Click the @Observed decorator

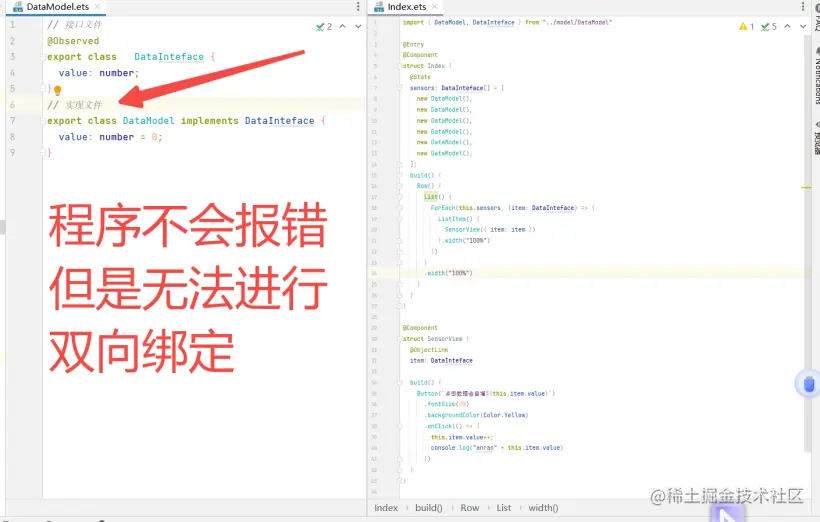[x=73, y=41]
